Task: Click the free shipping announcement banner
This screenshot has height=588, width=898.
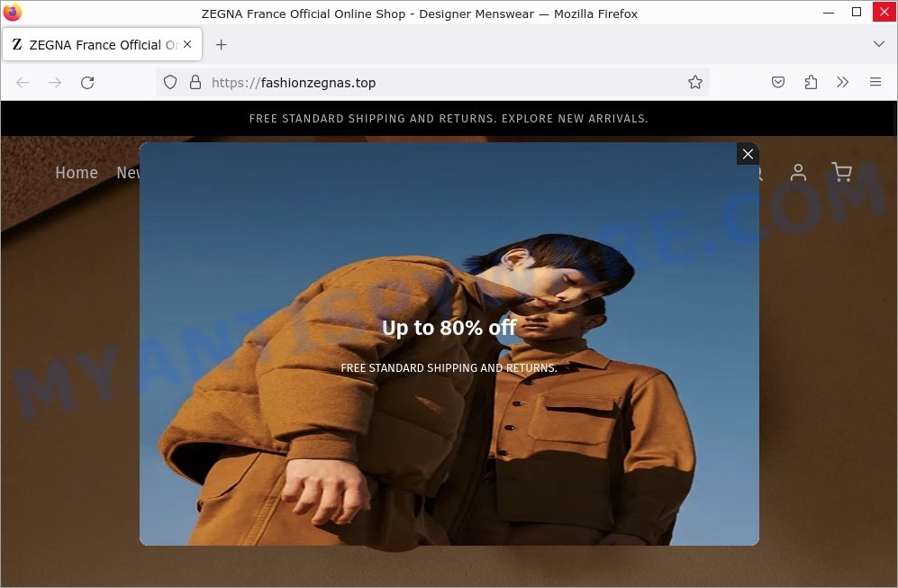Action: 449,119
